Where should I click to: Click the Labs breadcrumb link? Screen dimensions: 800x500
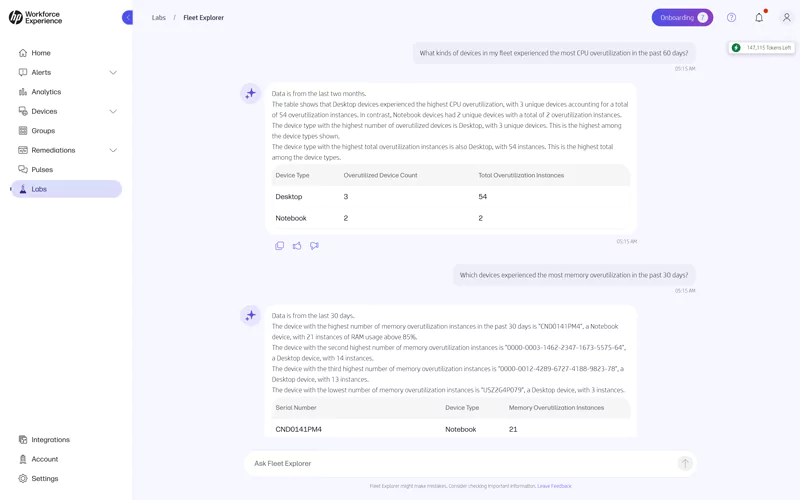click(159, 18)
